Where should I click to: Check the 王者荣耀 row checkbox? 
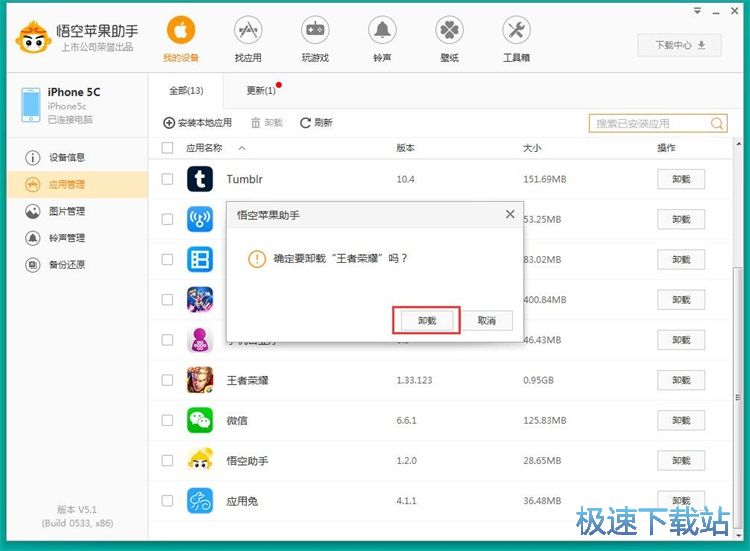click(x=167, y=380)
